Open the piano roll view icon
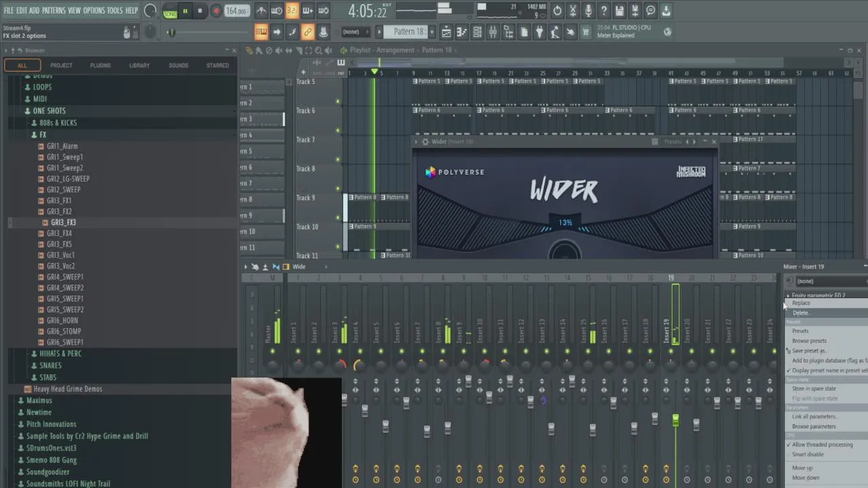868x488 pixels. [x=462, y=32]
